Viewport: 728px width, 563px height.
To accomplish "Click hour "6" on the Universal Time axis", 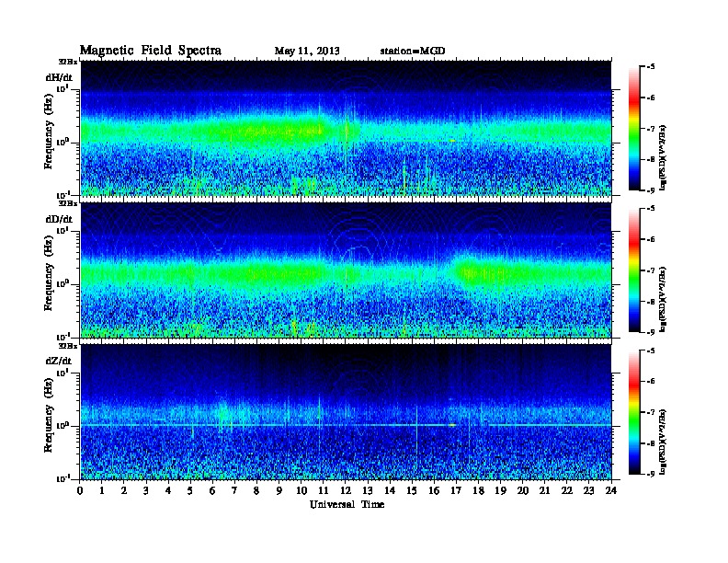I will click(x=212, y=490).
